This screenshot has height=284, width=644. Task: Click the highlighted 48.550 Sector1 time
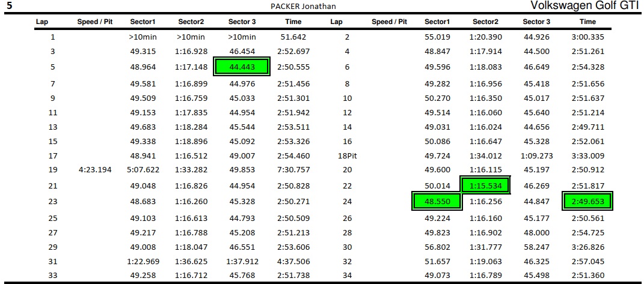[x=437, y=201]
